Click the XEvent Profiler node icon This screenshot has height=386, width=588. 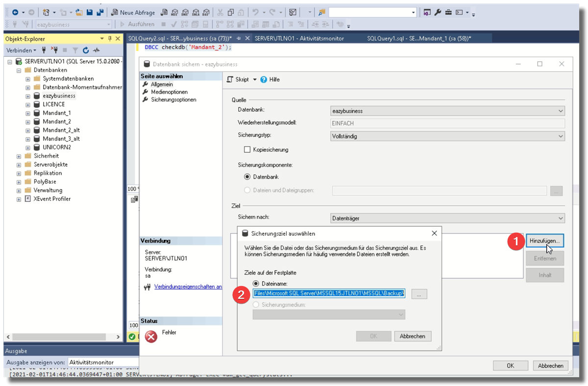click(27, 199)
